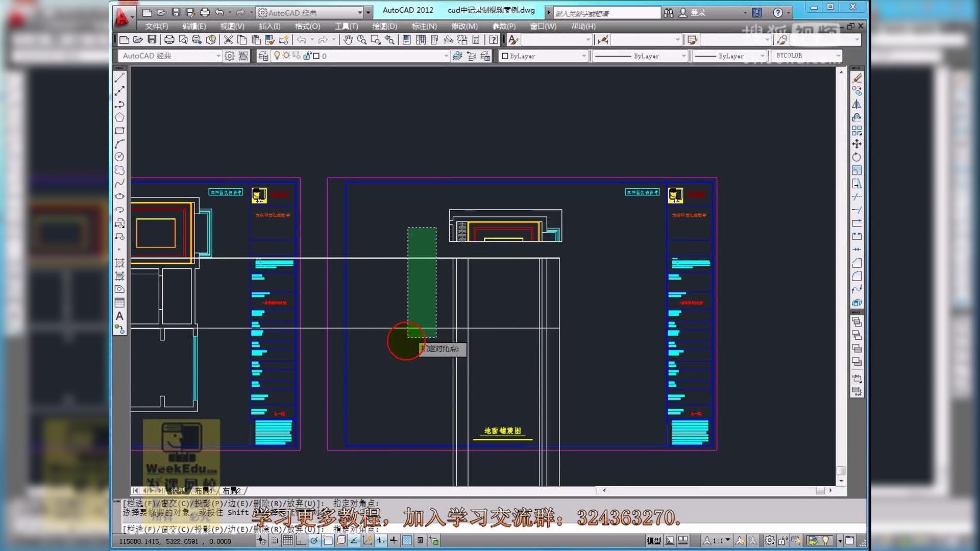Choose the Hatch tool
980x551 pixels.
[x=119, y=263]
